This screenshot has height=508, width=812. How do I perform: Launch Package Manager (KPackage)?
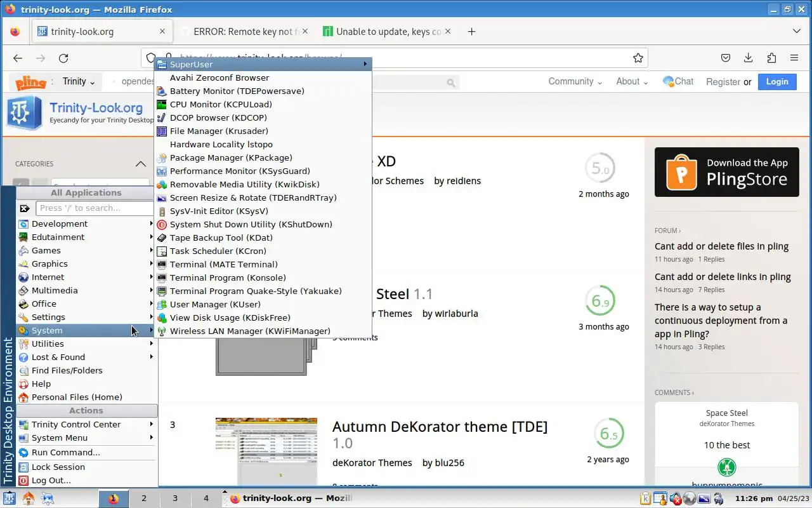pos(263,157)
